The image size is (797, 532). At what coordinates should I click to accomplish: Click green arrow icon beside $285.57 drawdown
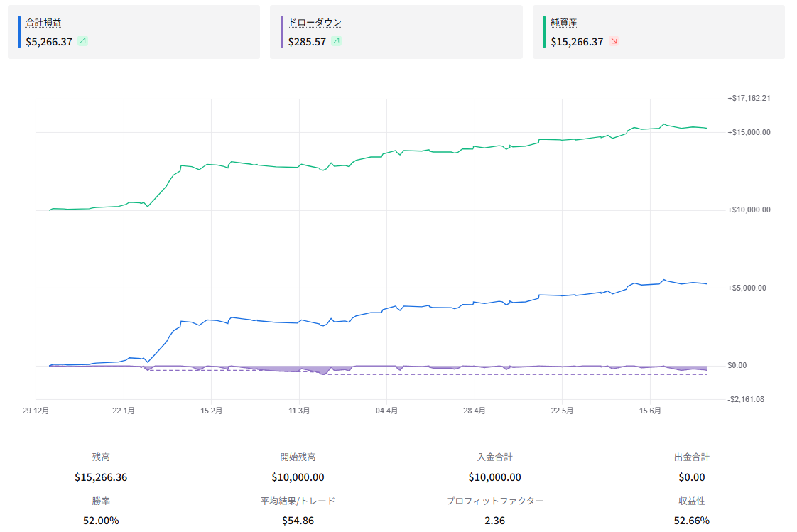(x=336, y=41)
